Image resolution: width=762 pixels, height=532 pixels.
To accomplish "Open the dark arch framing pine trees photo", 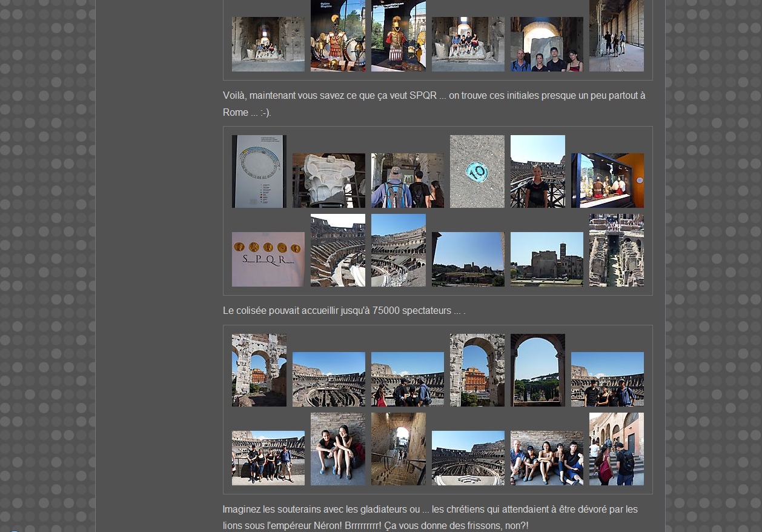I will (537, 370).
